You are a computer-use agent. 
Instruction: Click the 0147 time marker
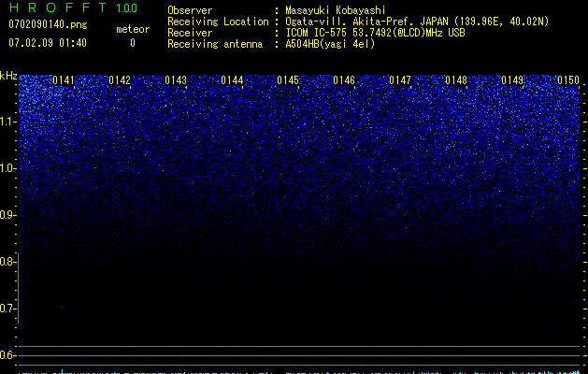click(400, 80)
